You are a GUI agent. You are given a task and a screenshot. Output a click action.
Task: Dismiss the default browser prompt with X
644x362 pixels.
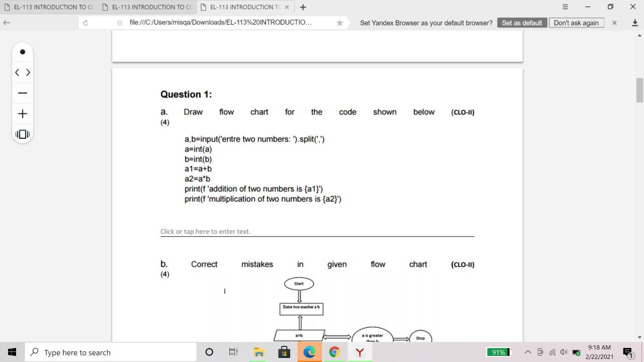coord(614,23)
